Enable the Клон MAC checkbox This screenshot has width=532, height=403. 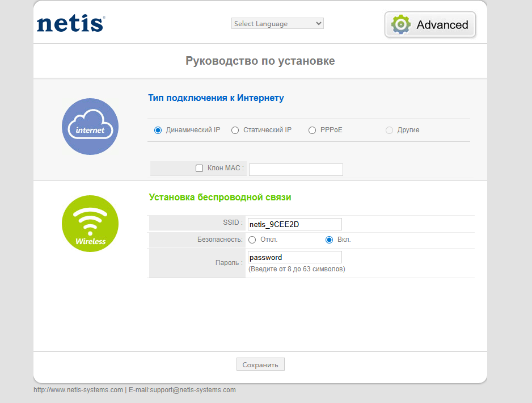(199, 168)
